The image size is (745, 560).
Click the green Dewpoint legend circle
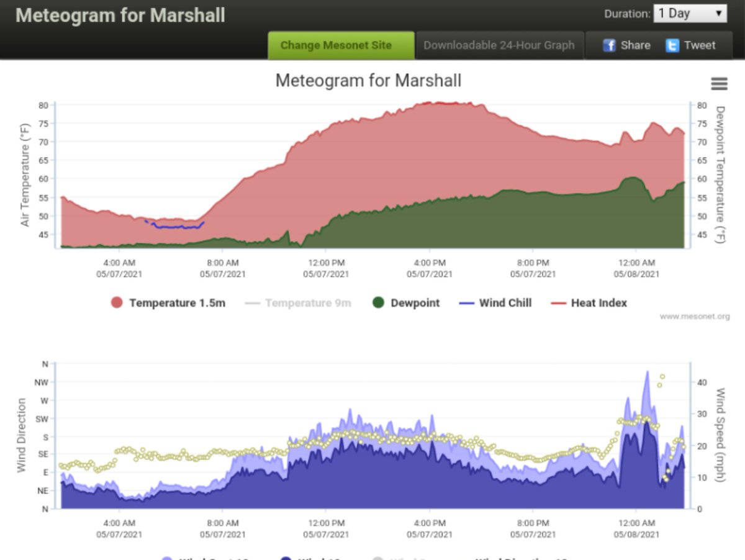point(378,303)
